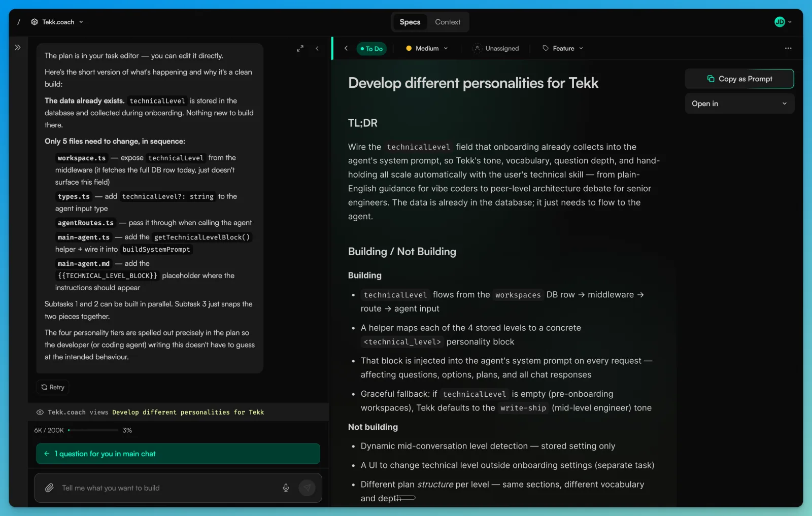Viewport: 812px width, 516px height.
Task: Attach a file with the paperclip icon
Action: coord(49,488)
